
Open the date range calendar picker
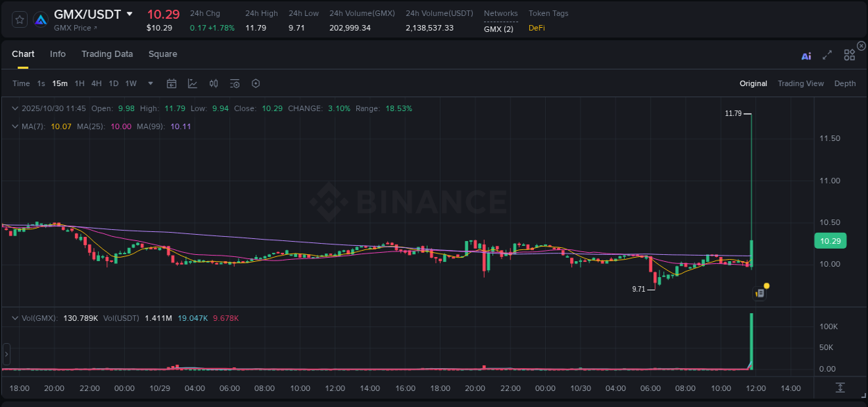172,83
